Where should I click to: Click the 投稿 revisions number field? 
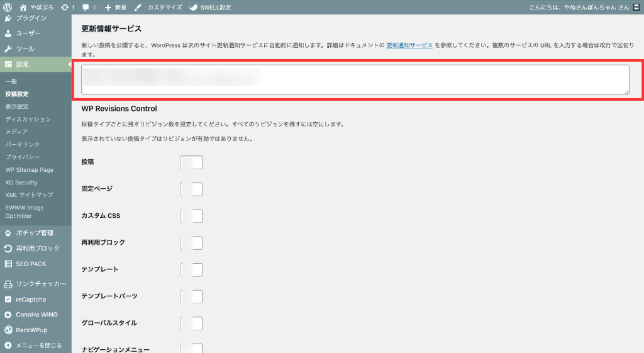(191, 162)
